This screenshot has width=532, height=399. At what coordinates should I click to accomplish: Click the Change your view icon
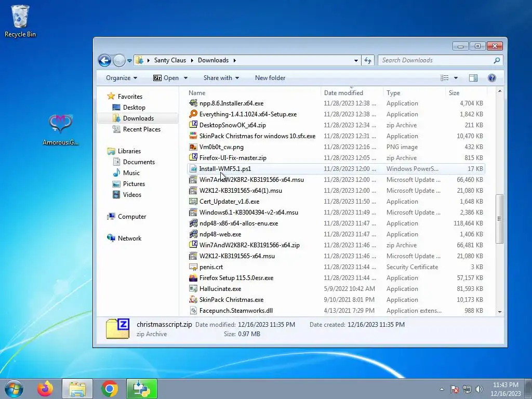click(x=445, y=78)
